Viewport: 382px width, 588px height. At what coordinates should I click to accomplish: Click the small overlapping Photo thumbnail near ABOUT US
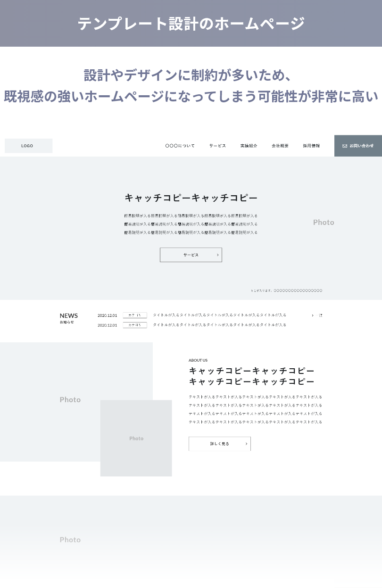pos(136,438)
